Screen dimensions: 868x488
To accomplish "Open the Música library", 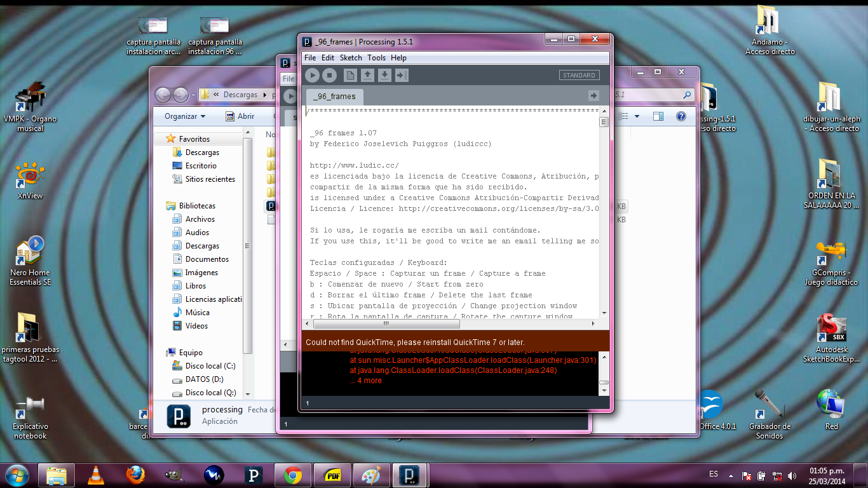I will [197, 313].
